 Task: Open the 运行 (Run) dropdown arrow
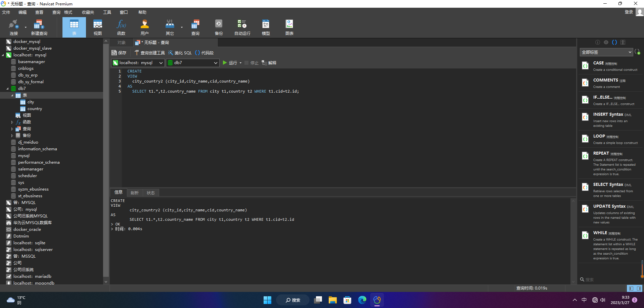coord(240,63)
